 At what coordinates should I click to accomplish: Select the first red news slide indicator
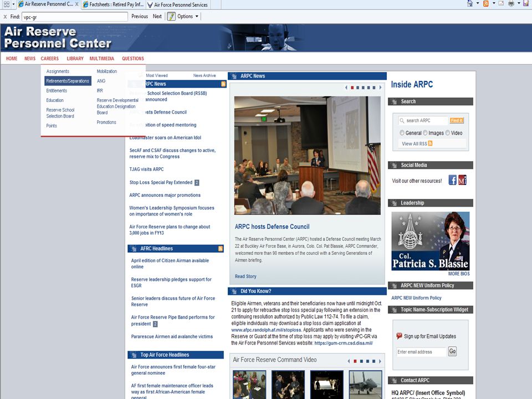tap(352, 88)
